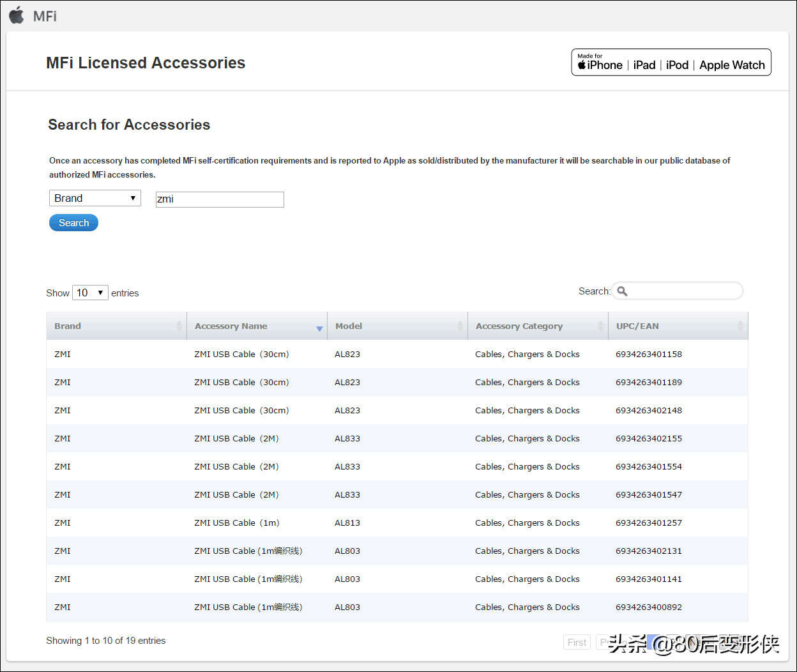Open the Show entries count dropdown
The image size is (797, 672).
tap(90, 293)
